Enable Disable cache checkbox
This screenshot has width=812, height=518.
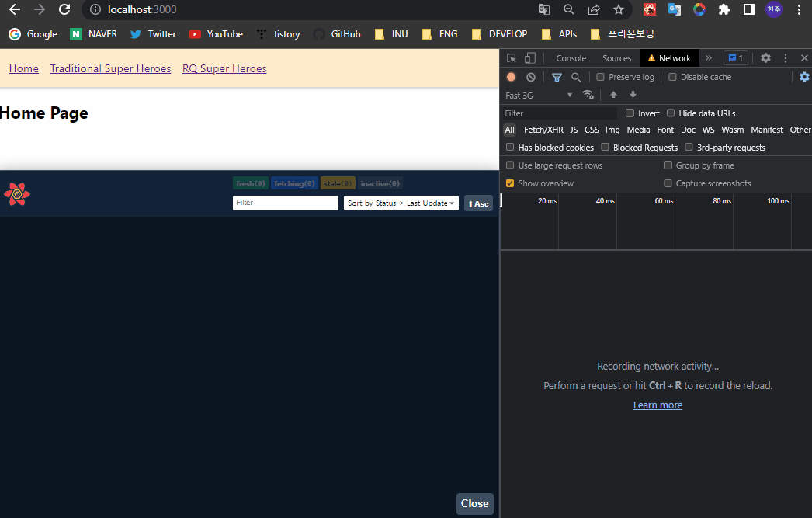672,77
